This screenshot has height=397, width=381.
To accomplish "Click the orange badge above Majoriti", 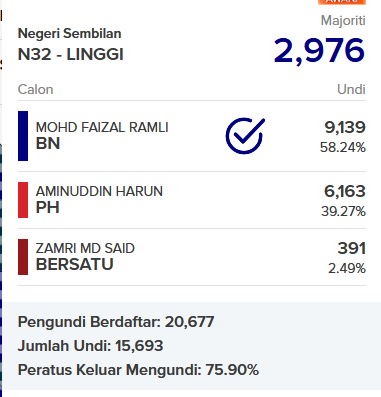I will (x=342, y=2).
